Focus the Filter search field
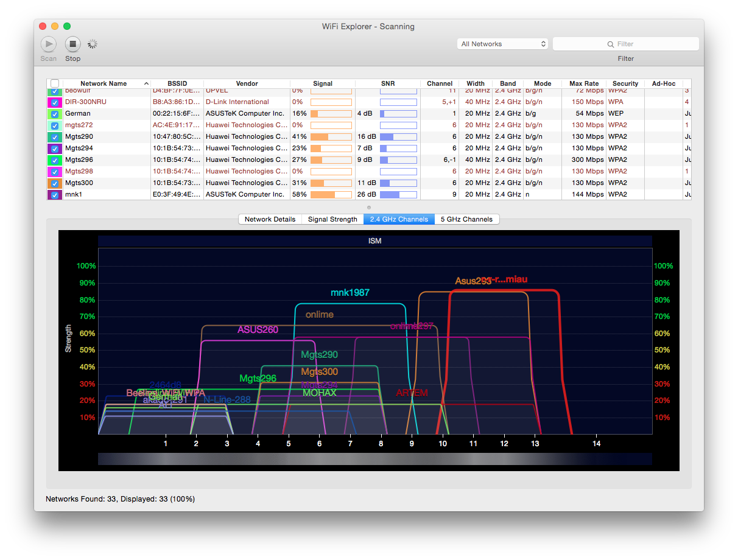 626,44
